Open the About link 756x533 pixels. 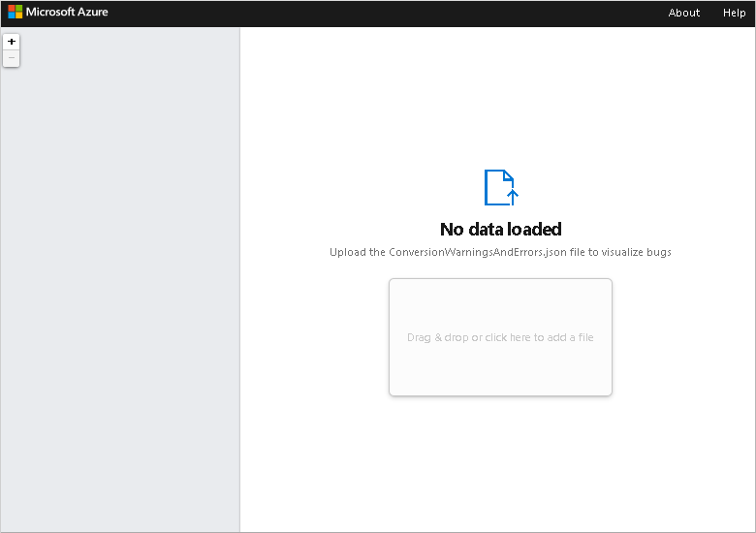pyautogui.click(x=683, y=13)
